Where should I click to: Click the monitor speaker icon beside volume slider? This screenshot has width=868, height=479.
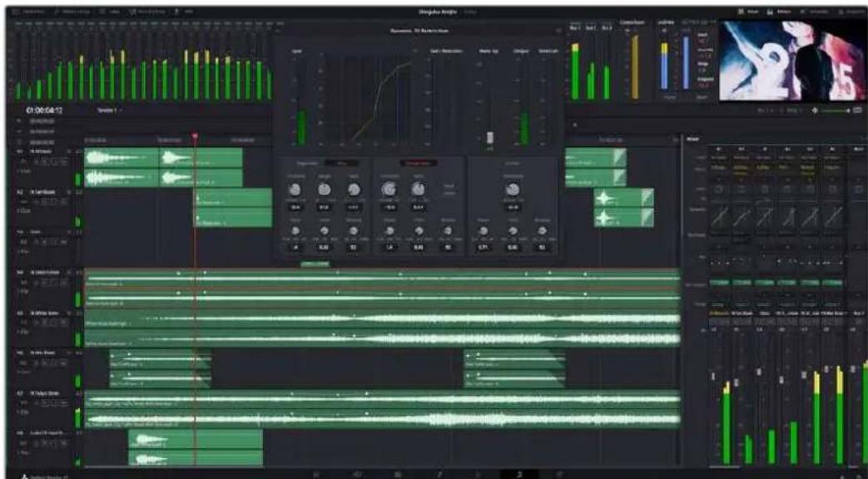pos(815,111)
